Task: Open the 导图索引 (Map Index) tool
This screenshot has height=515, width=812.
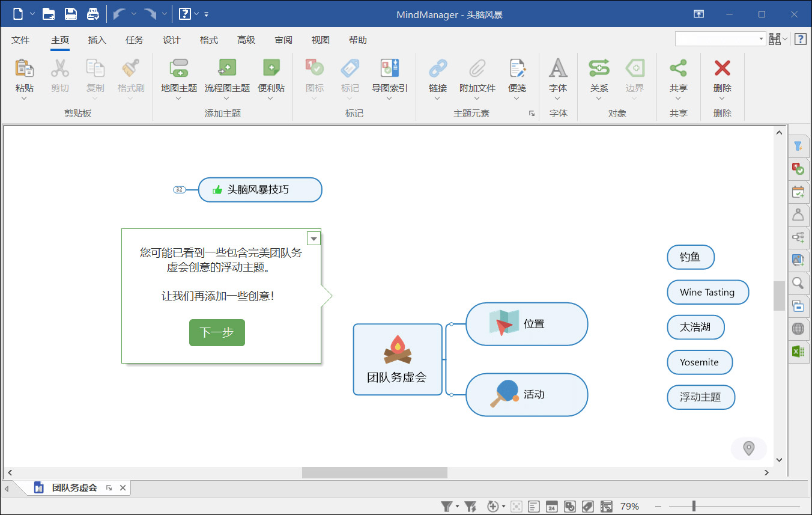Action: tap(389, 78)
